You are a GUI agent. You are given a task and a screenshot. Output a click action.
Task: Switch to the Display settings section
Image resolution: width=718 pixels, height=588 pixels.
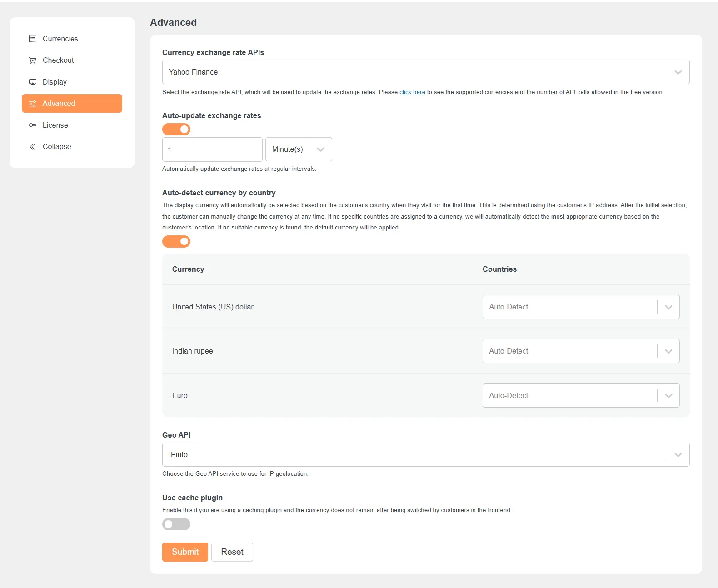coord(55,82)
